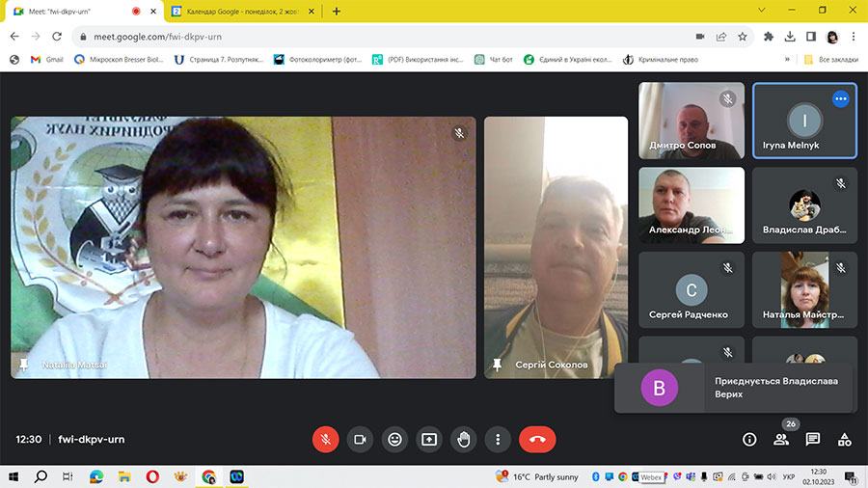Open chat with everyone
Screen dimensions: 868x488
coord(813,440)
